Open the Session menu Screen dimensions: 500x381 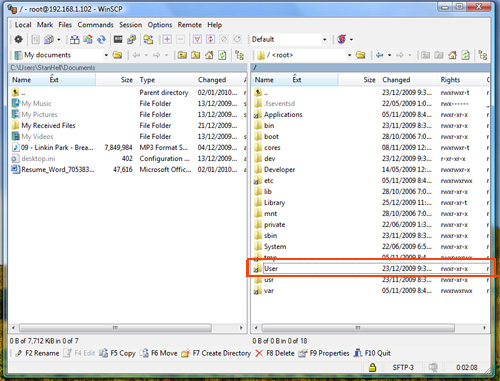click(130, 25)
